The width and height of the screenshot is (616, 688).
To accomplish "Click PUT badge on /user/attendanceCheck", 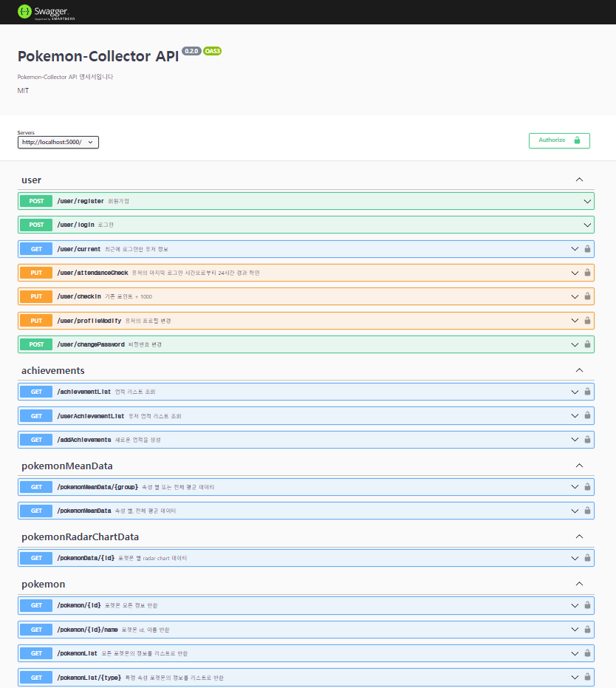I will pyautogui.click(x=36, y=273).
